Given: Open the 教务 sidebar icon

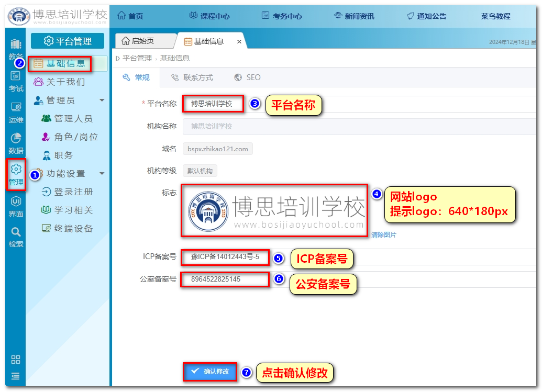Looking at the screenshot, I should coord(16,48).
